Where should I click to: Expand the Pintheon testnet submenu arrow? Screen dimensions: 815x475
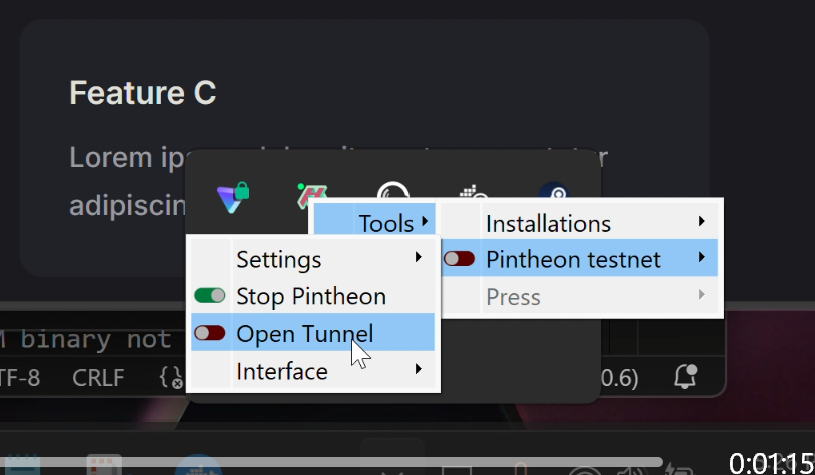[701, 258]
